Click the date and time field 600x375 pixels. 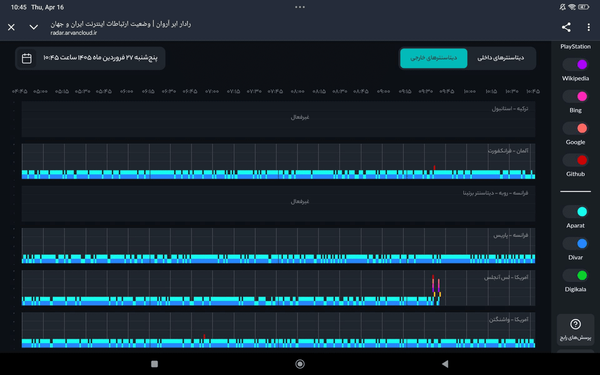90,58
